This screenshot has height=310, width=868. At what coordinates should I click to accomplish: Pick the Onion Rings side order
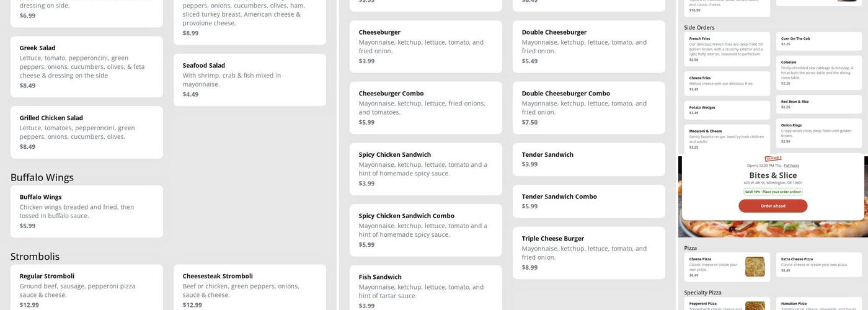point(818,133)
